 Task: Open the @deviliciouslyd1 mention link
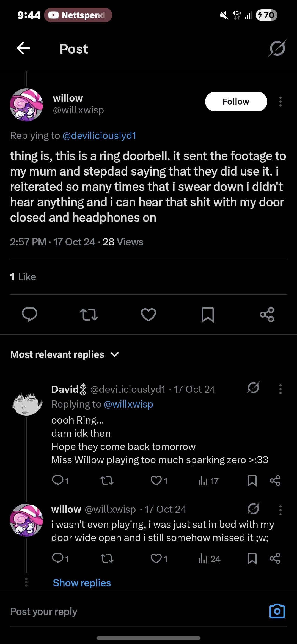tap(100, 135)
